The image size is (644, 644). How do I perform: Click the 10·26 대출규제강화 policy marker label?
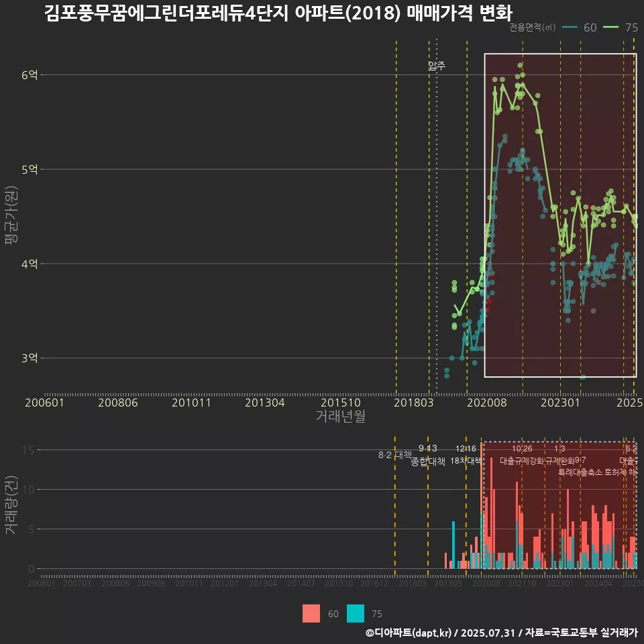[522, 455]
